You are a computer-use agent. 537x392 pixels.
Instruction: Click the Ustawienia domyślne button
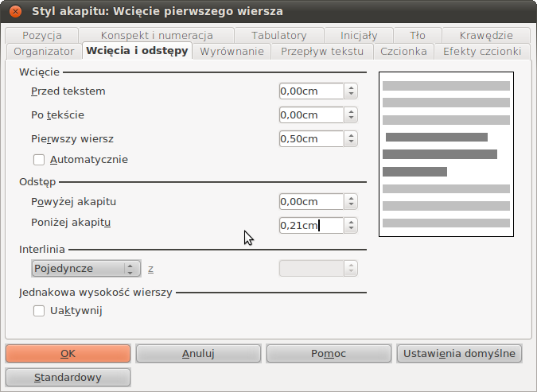coord(460,353)
